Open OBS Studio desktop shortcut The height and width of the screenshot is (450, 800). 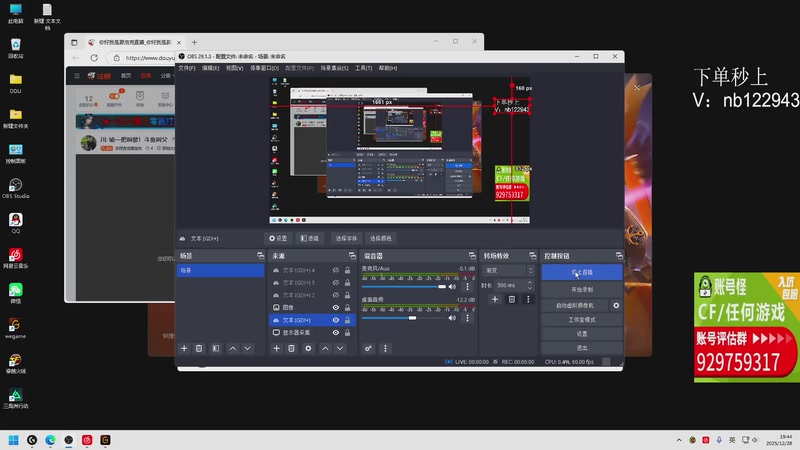16,188
